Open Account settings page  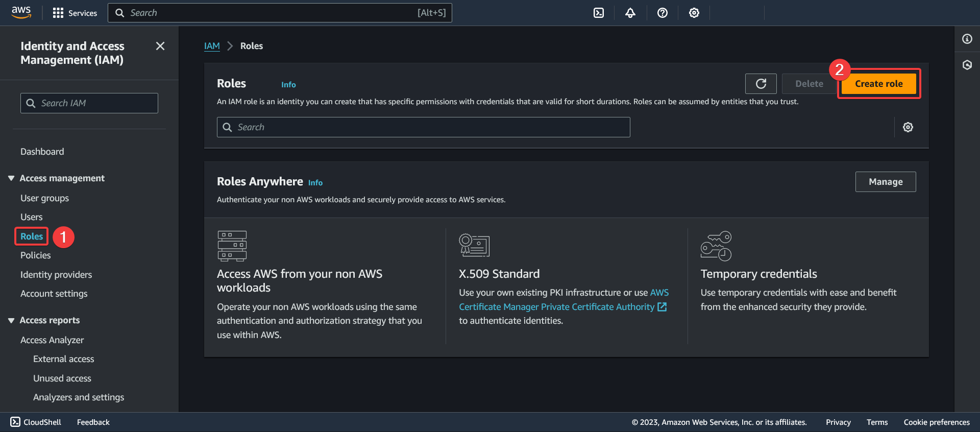point(54,294)
